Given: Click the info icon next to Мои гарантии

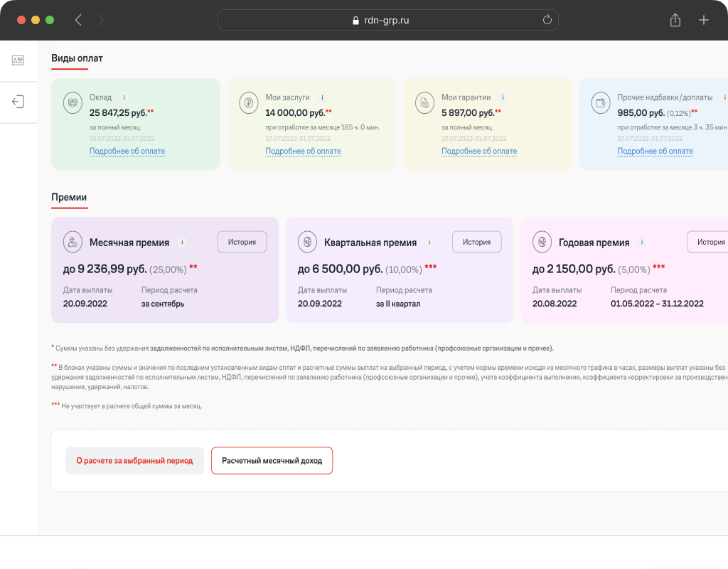Looking at the screenshot, I should click(x=503, y=97).
